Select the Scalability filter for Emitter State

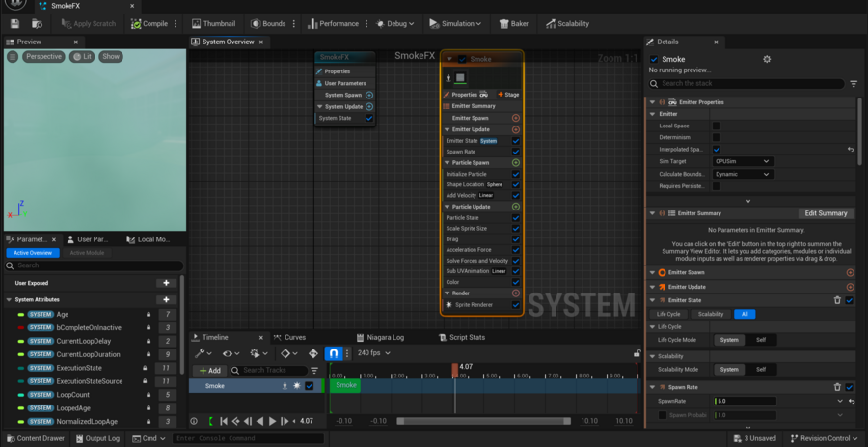pyautogui.click(x=711, y=314)
